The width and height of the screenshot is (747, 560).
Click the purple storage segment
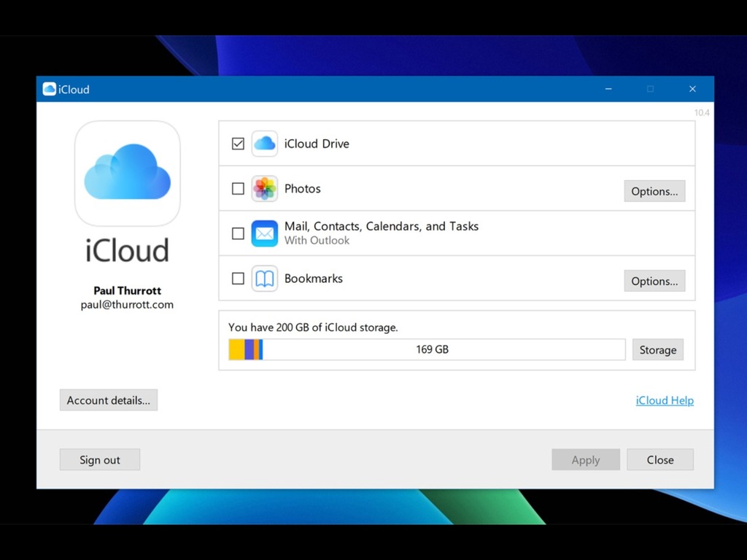(249, 349)
